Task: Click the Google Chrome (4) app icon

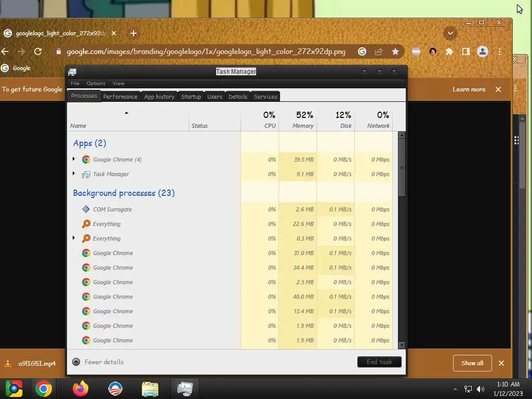Action: pos(86,159)
